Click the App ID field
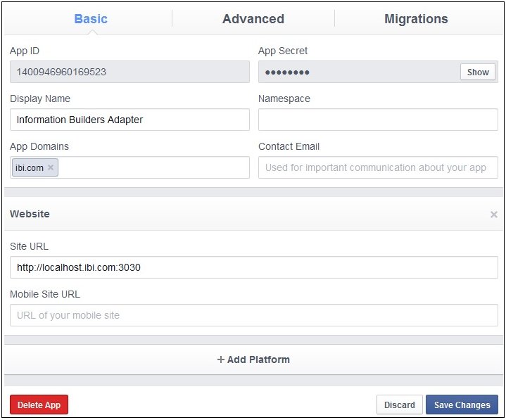The image size is (506, 420). (129, 72)
